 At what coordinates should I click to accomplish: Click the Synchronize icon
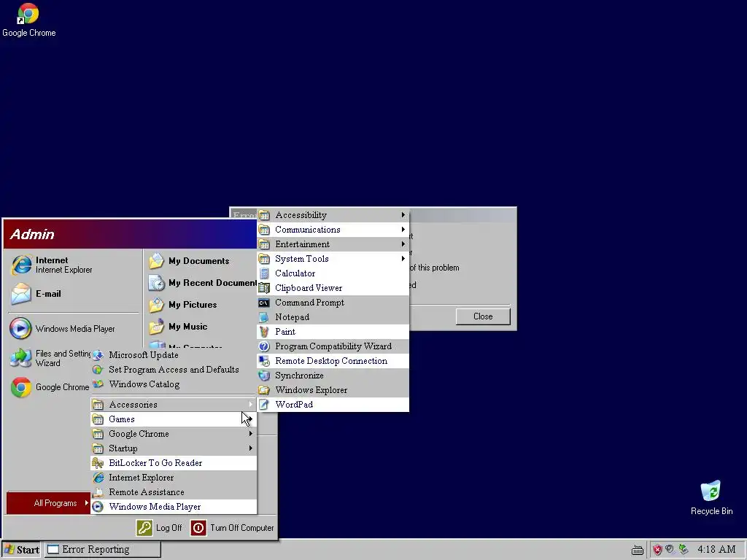pos(264,376)
